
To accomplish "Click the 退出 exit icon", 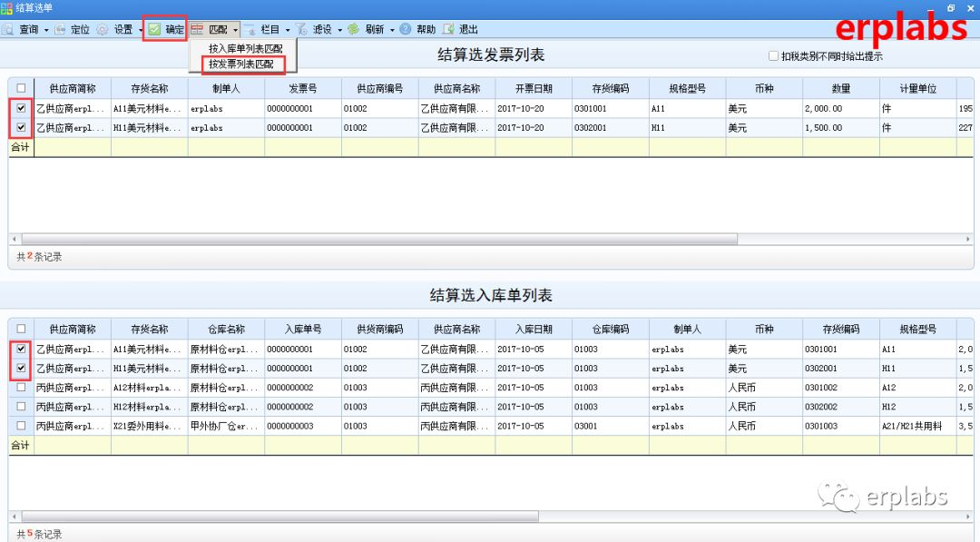I will [448, 29].
